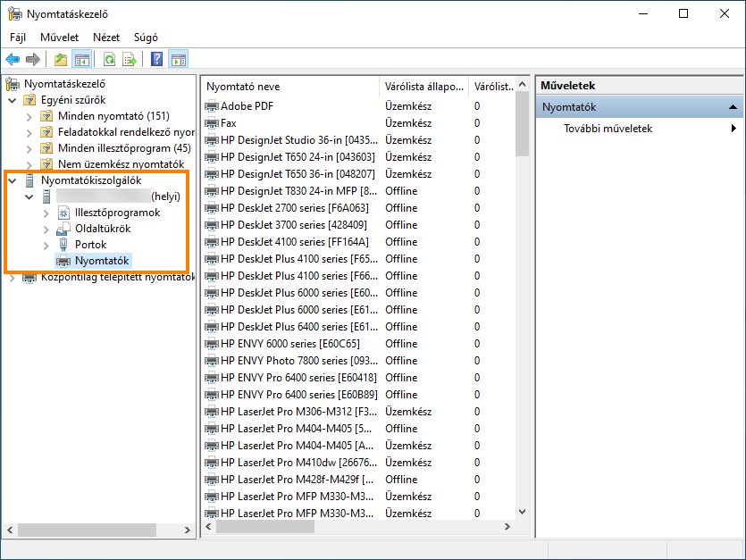Select HP ENVY Pro 6400 series [E60418] row
Image resolution: width=746 pixels, height=560 pixels.
pos(359,378)
